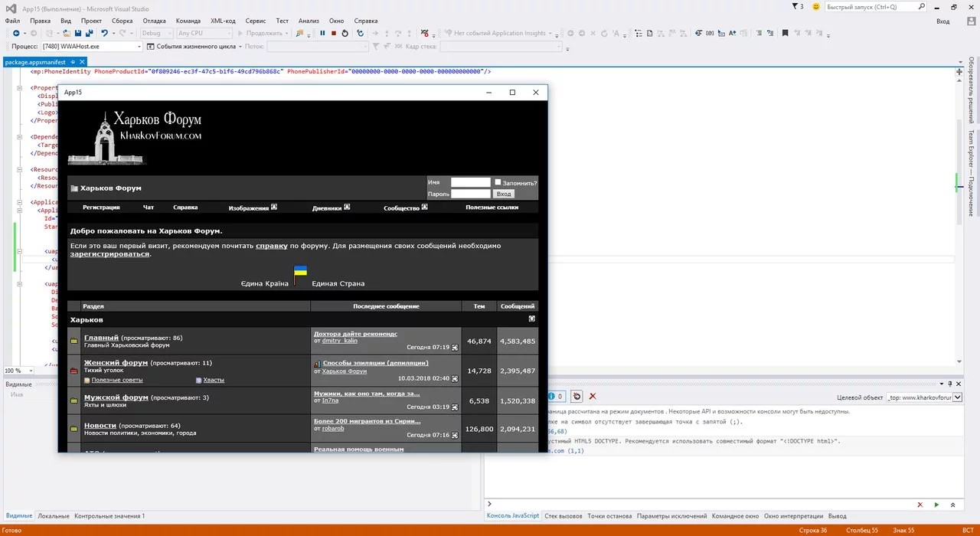Pause debugging with the Break All button
Screen dimensions: 980x536
[322, 33]
